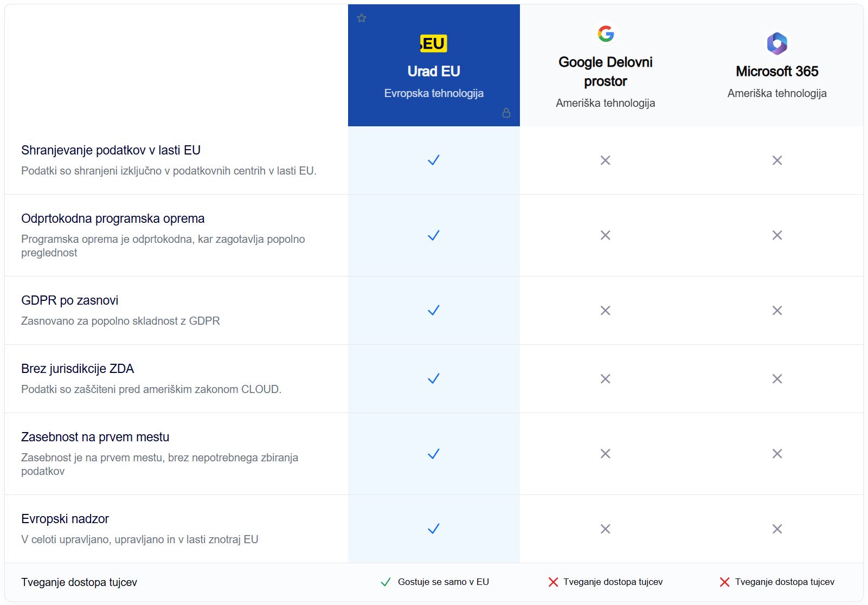Click the red X in Microsoft 365 footer

coord(724,582)
